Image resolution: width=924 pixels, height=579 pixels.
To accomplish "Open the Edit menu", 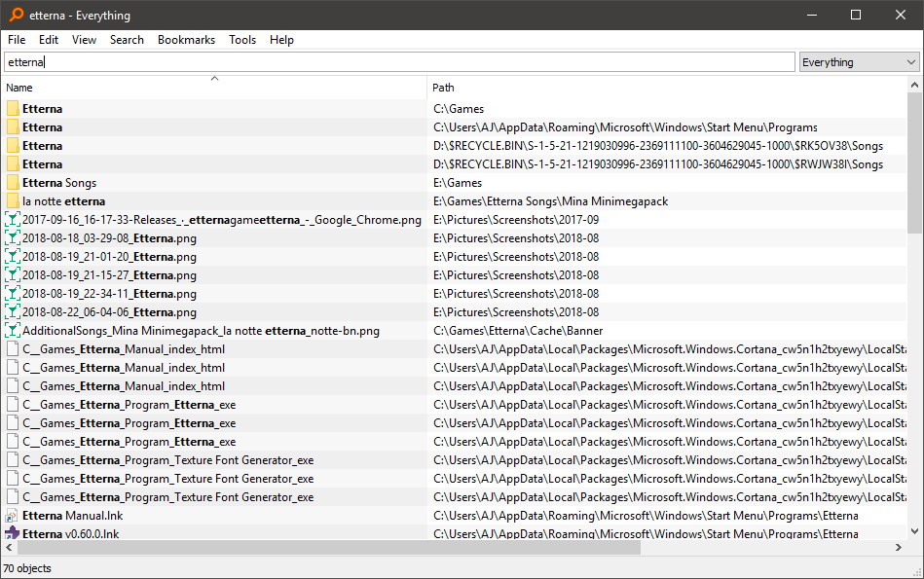I will [49, 40].
